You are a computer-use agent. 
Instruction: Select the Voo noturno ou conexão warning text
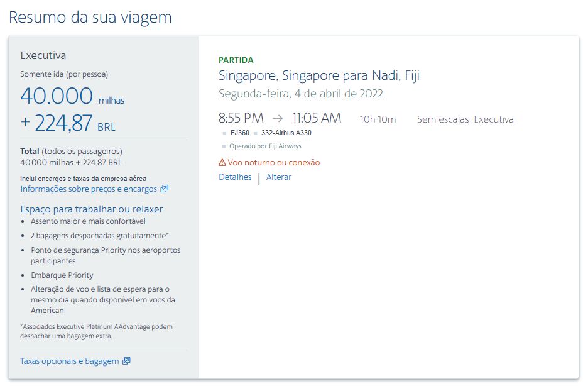tap(274, 162)
